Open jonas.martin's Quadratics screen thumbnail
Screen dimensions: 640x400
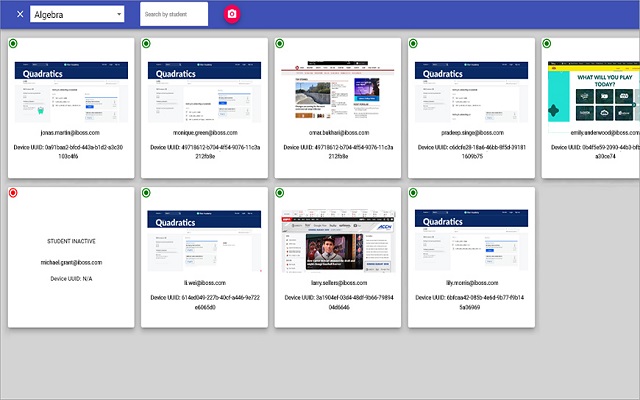coord(71,92)
